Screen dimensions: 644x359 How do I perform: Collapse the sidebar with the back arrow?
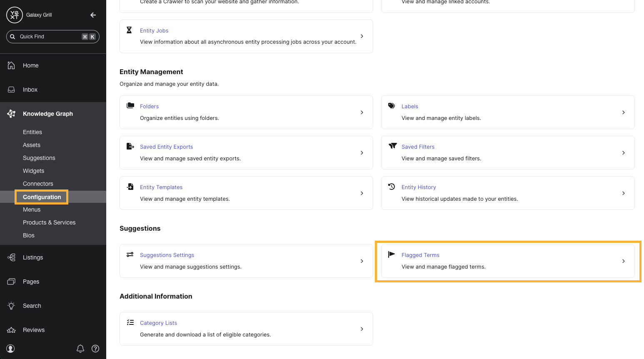pos(93,15)
